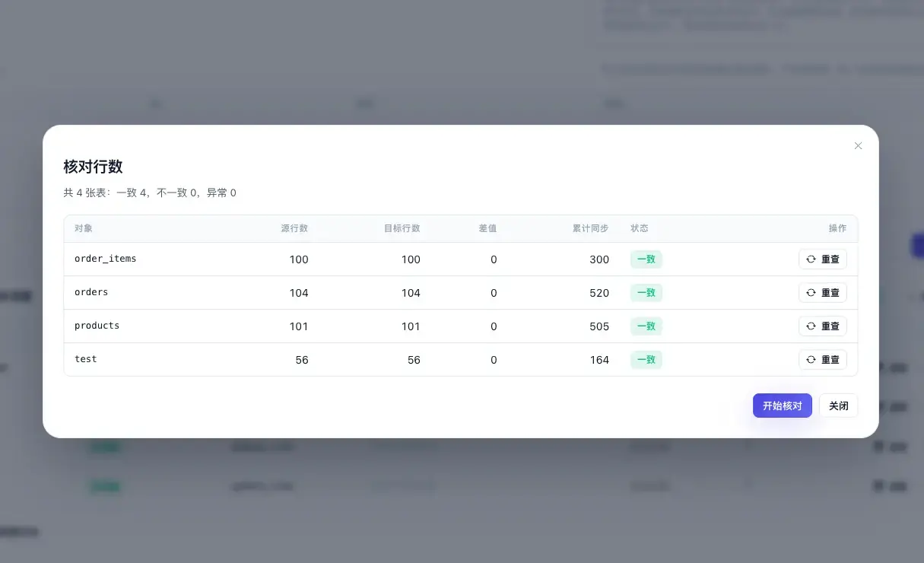Select the products table name
The width and height of the screenshot is (924, 563).
97,326
